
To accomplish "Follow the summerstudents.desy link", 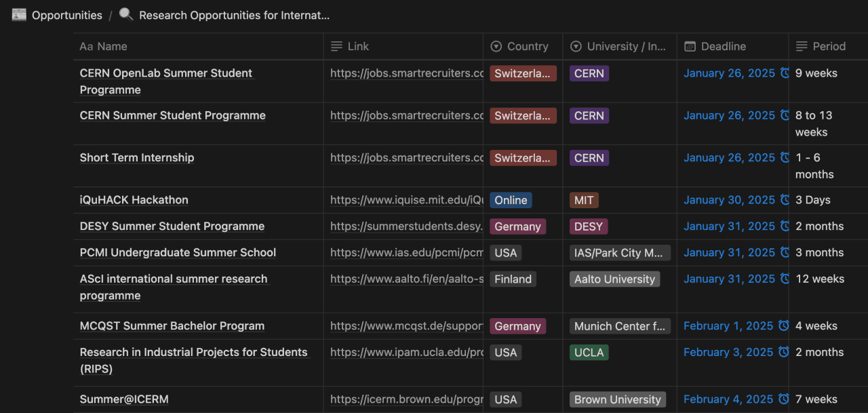I will [x=407, y=227].
